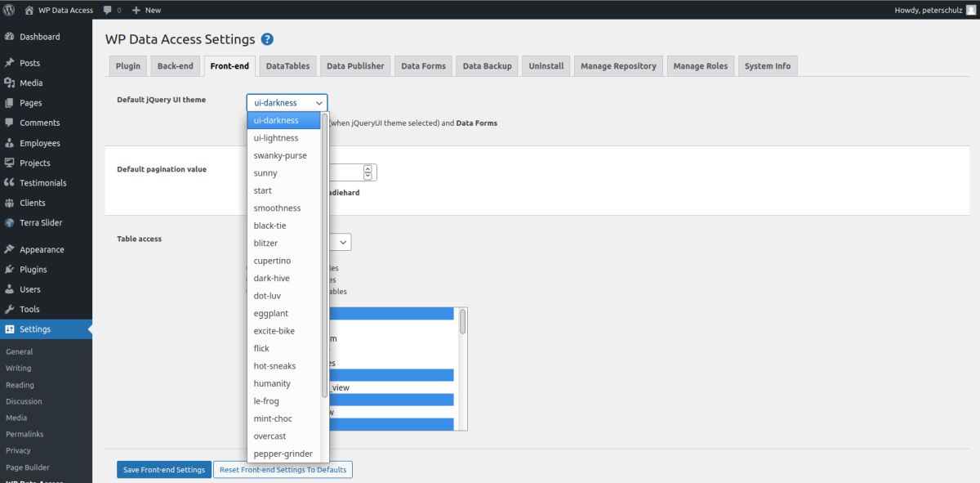Click the Employees sidebar icon

click(10, 143)
